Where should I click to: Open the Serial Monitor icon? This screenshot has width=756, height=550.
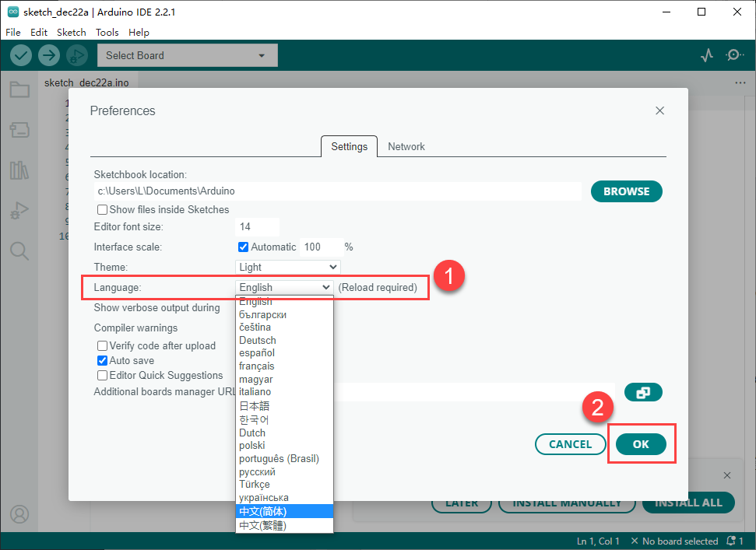[734, 55]
